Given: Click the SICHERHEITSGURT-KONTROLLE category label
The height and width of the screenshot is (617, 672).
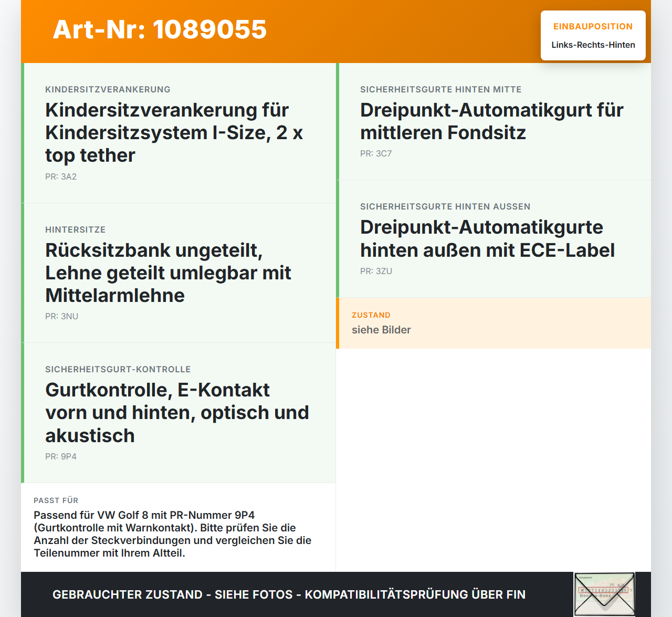Looking at the screenshot, I should pos(118,369).
